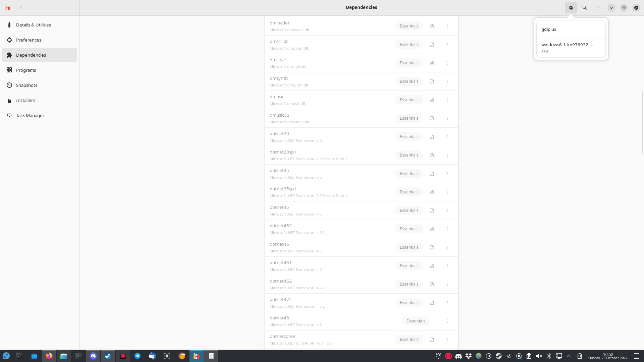Open the three-dot menu for dotnet48

448,321
